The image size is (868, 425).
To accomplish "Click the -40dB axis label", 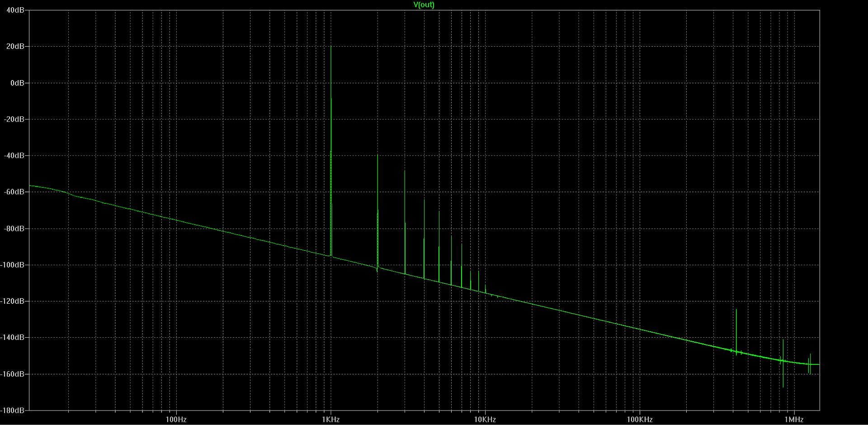I will click(x=14, y=155).
